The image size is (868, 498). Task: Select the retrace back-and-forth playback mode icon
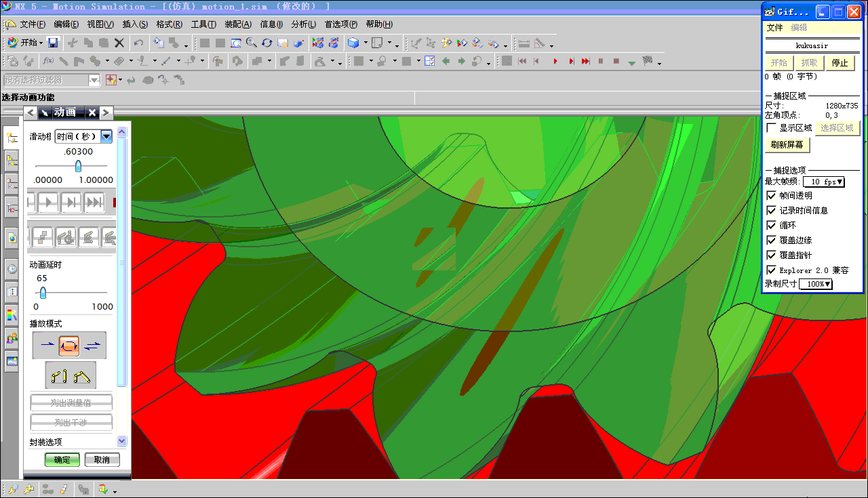(x=93, y=346)
